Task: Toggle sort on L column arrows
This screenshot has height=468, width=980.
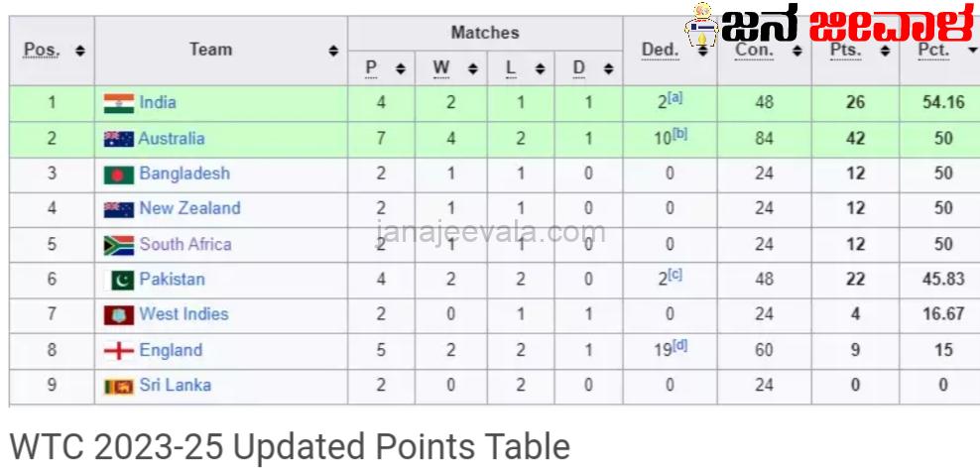Action: (540, 68)
